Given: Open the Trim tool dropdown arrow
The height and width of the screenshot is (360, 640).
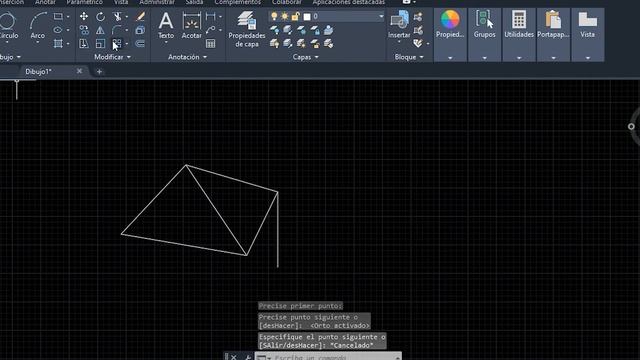Looking at the screenshot, I should 126,17.
